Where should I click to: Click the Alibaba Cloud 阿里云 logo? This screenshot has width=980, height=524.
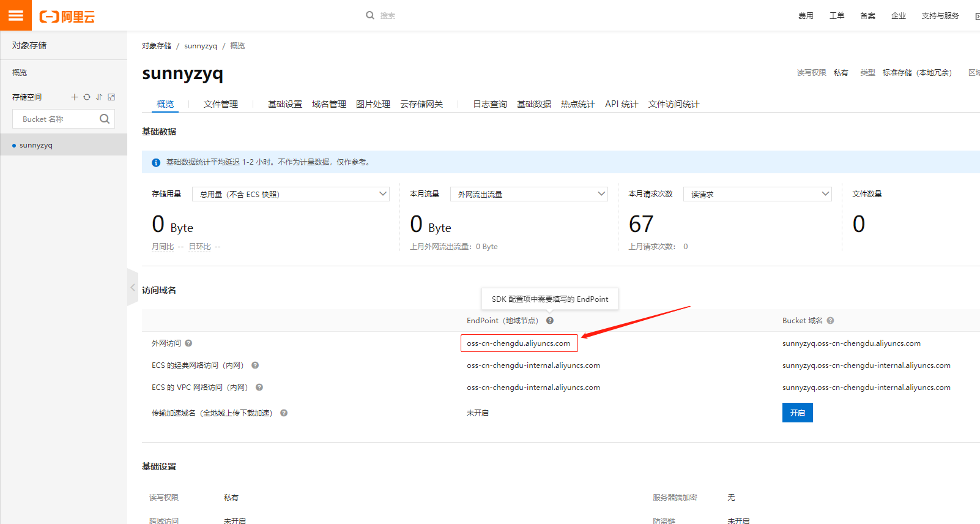pos(67,17)
